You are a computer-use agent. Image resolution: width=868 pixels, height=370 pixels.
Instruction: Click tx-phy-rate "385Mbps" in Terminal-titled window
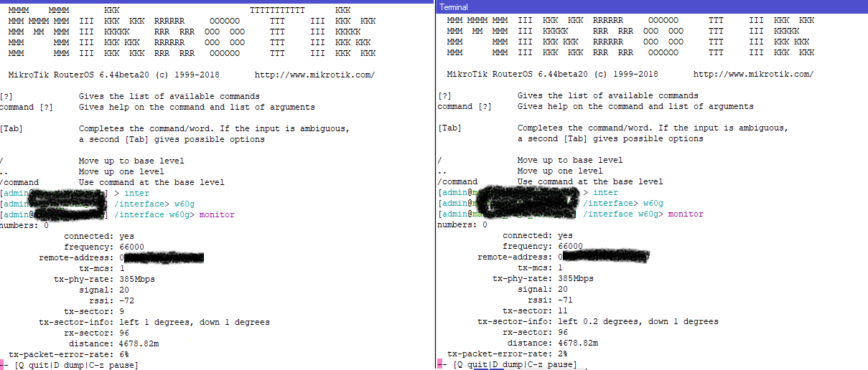click(x=575, y=278)
